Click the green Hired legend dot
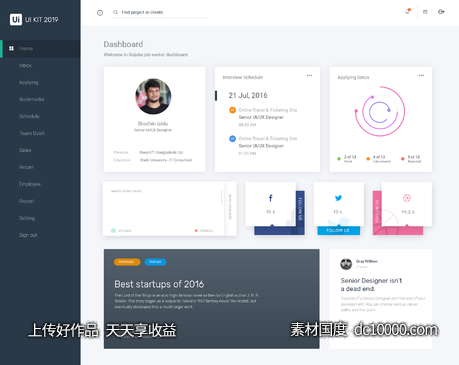 (x=339, y=159)
